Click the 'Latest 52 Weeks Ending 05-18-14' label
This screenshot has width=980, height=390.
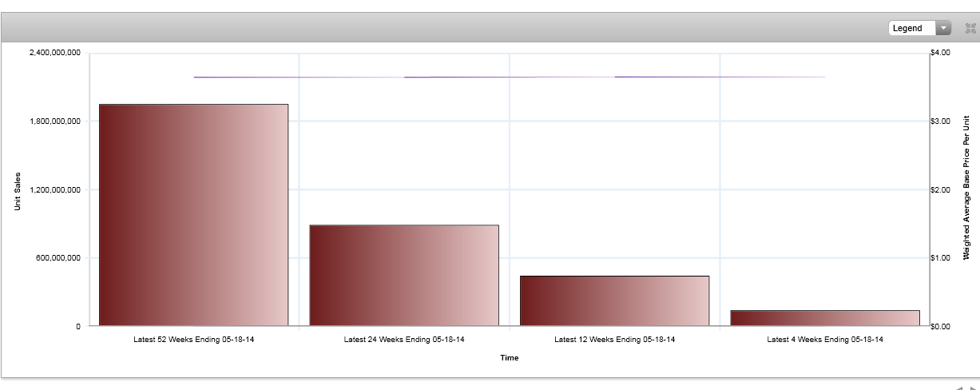[x=193, y=340]
